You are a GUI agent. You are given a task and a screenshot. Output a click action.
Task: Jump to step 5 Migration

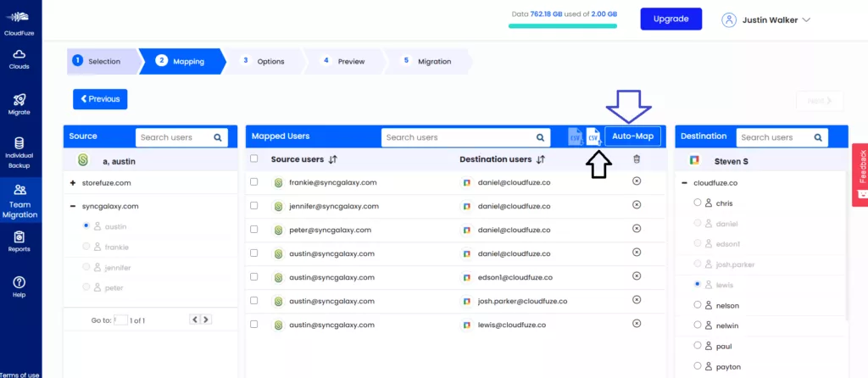click(x=426, y=61)
